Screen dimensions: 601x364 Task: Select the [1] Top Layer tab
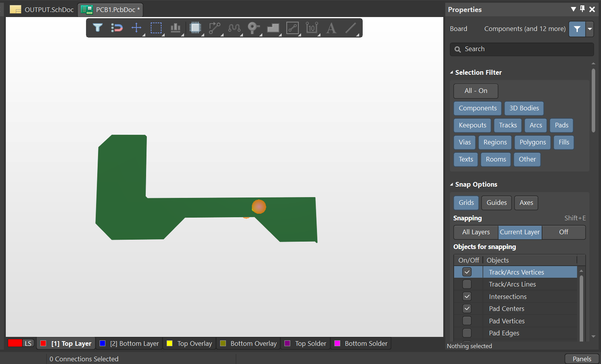(x=66, y=344)
